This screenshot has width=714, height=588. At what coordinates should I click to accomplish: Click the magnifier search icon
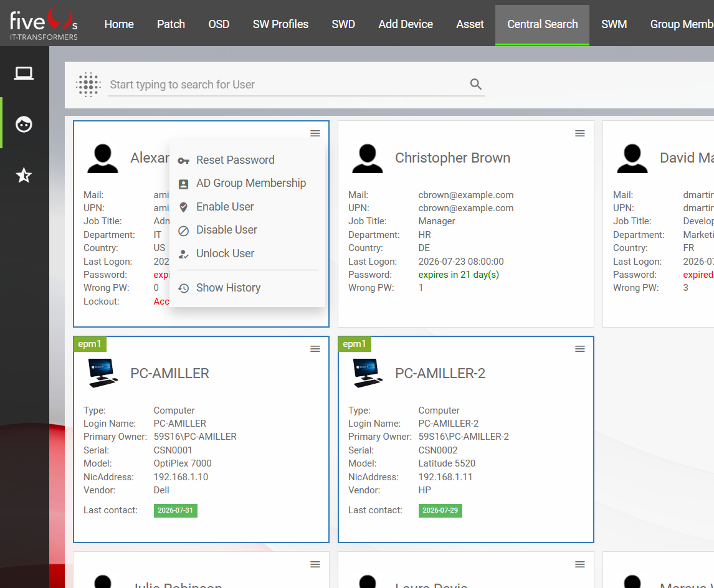pos(476,84)
